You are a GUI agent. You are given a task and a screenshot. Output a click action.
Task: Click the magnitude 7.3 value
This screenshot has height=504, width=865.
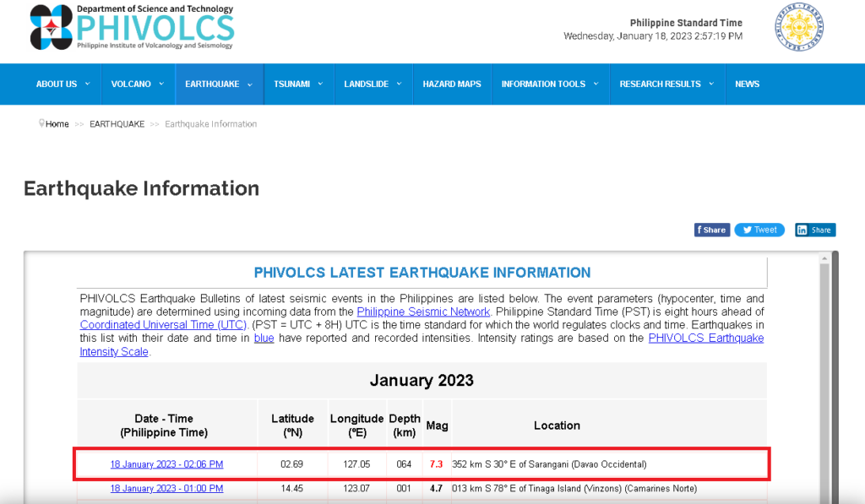436,464
